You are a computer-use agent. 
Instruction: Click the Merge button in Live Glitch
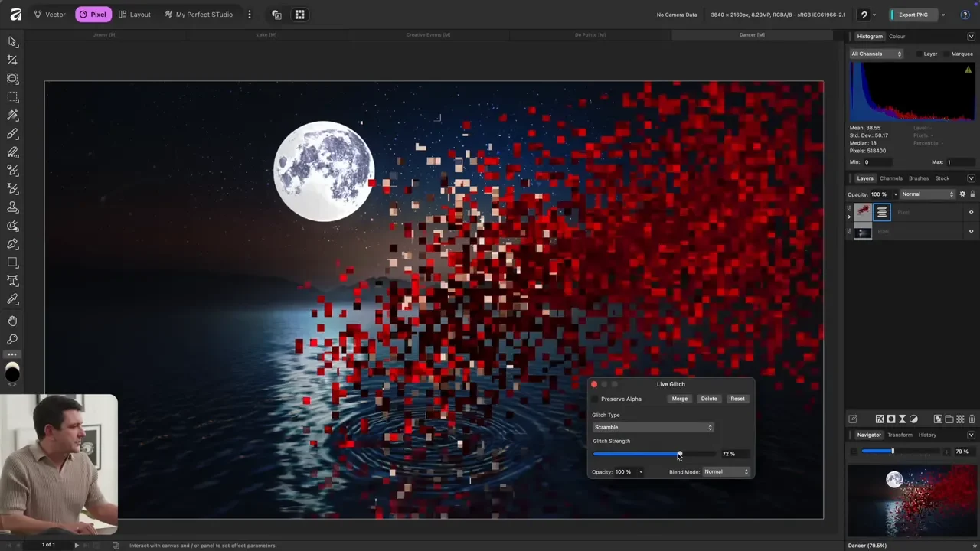(679, 399)
